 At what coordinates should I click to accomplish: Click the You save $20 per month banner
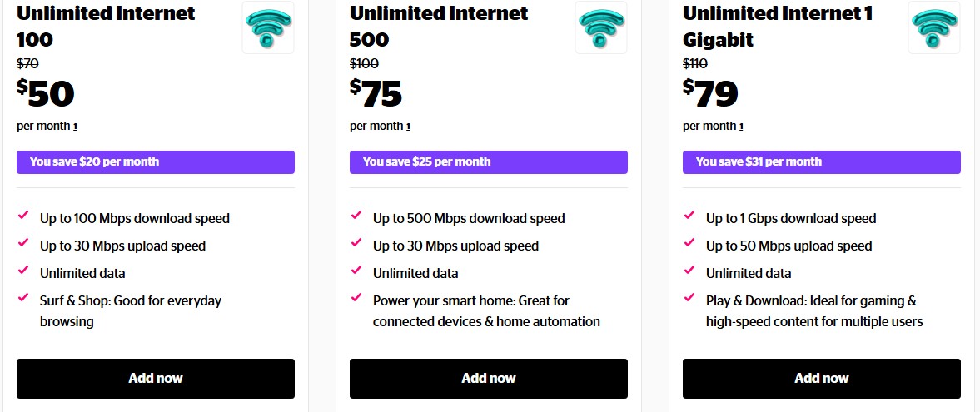(156, 162)
